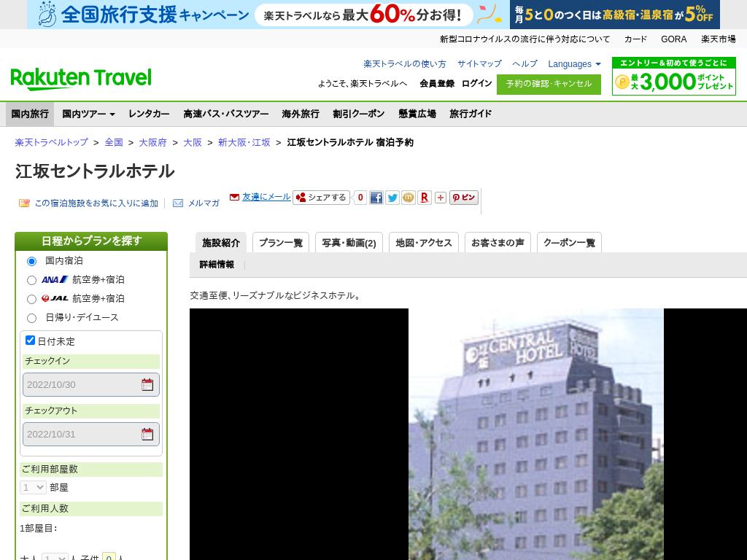This screenshot has width=747, height=560.
Task: Click the 友達にメール link
Action: [266, 197]
